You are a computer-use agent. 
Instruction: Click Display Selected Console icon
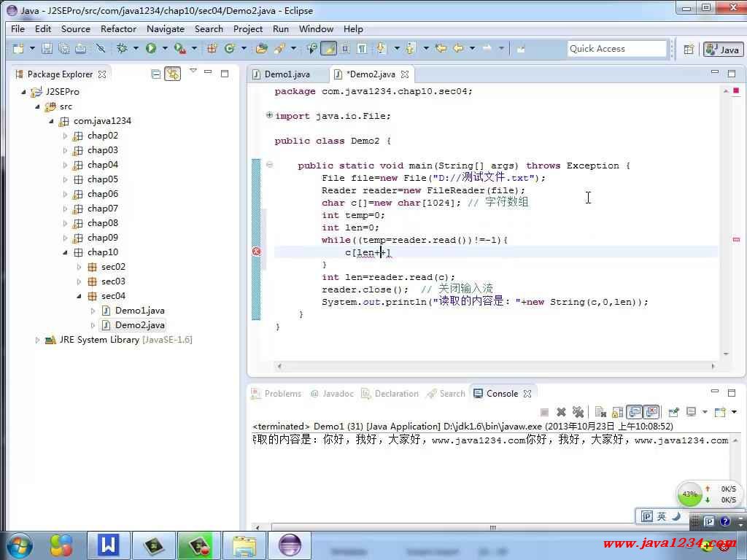pos(691,412)
